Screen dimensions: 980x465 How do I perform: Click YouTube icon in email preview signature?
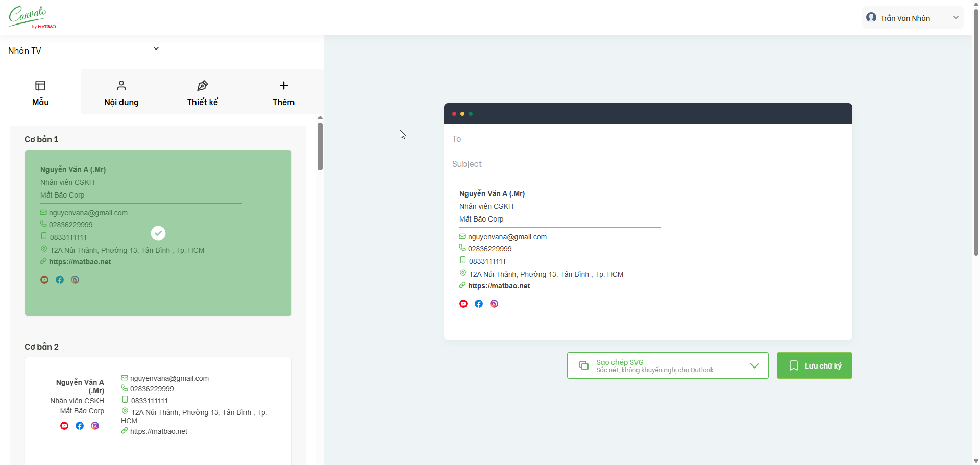(x=463, y=304)
